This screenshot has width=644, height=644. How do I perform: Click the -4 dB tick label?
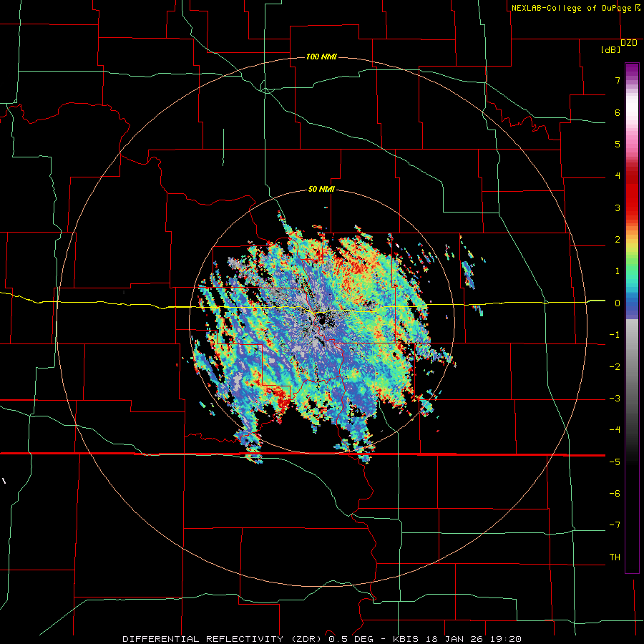615,430
